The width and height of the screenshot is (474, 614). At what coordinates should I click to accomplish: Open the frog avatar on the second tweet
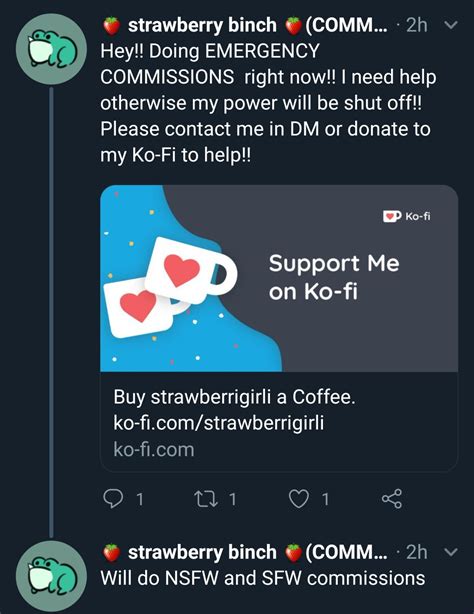(x=51, y=576)
